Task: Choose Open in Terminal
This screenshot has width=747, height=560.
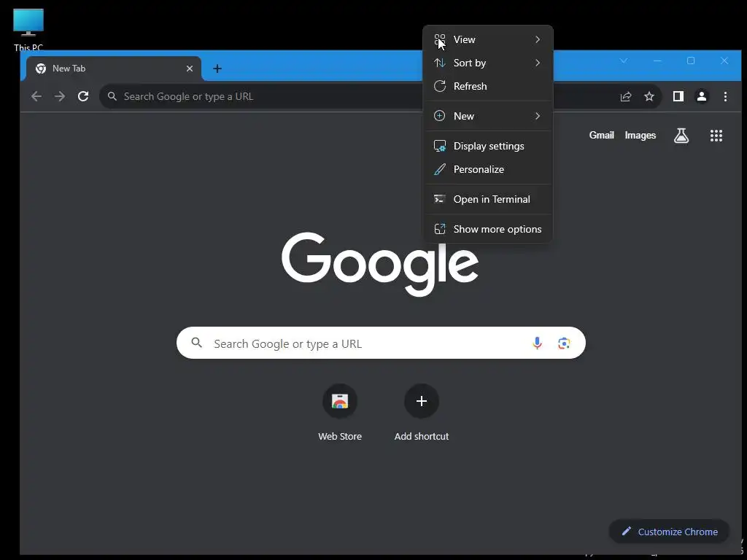Action: click(488, 200)
